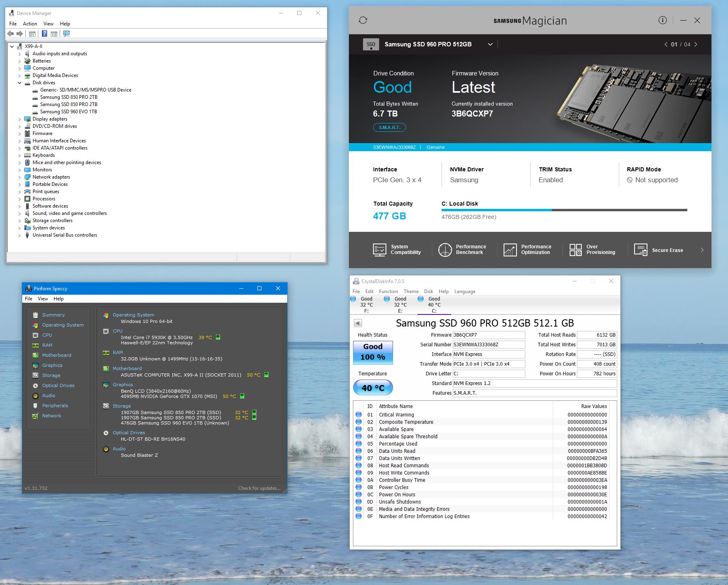Click the Total Host Writes value 7013 GB
728x585 pixels.
coord(597,345)
